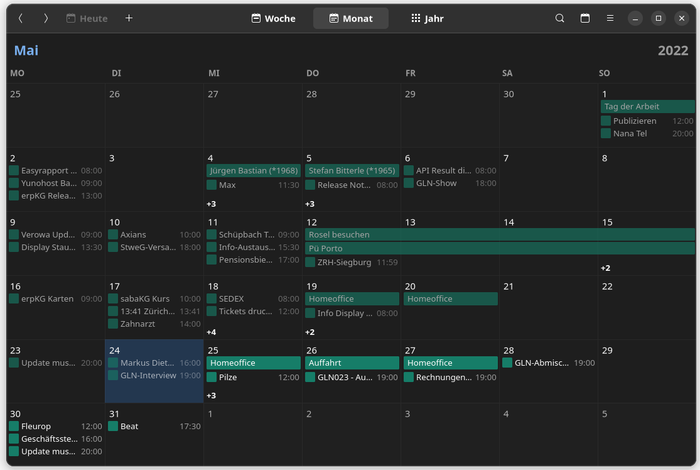700x470 pixels.
Task: Open Markus Diet... event at 16:00
Action: [x=154, y=363]
